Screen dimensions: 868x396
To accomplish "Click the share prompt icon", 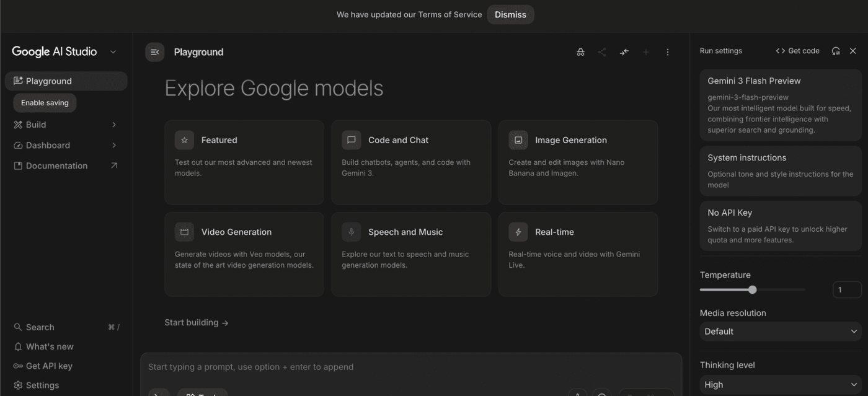I will [x=602, y=52].
